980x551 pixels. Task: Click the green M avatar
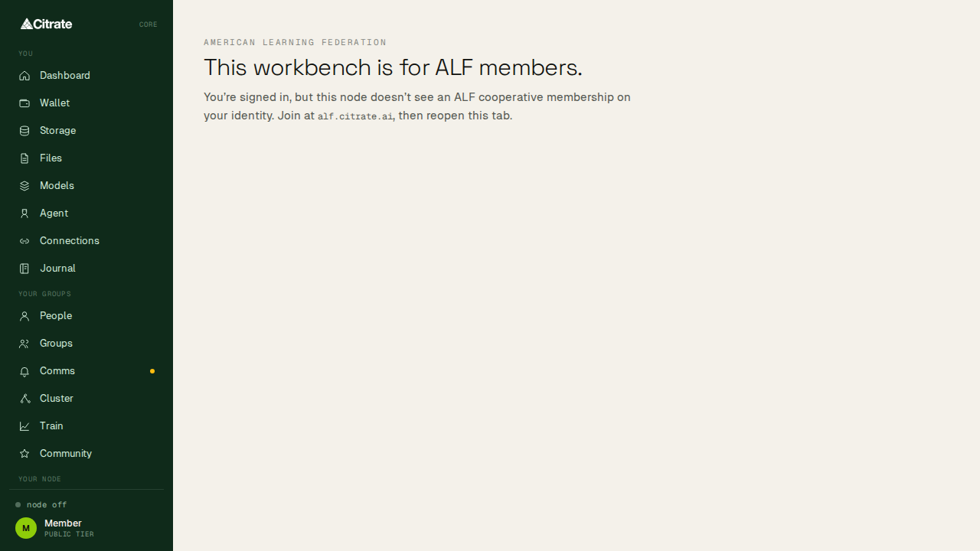pyautogui.click(x=26, y=528)
